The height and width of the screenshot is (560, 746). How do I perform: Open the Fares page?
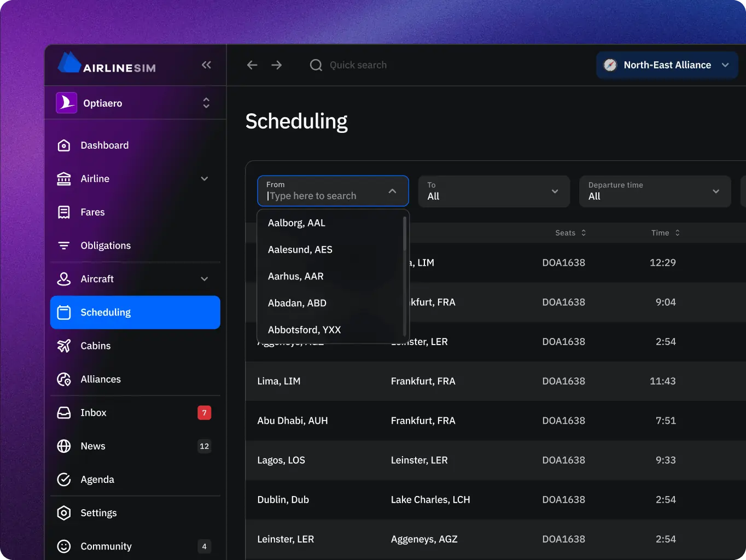(92, 212)
